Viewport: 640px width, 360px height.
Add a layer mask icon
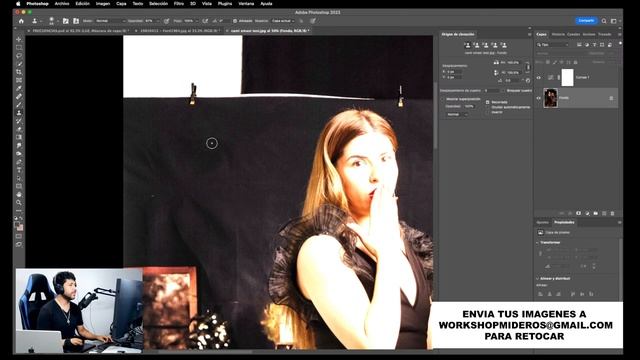point(578,213)
